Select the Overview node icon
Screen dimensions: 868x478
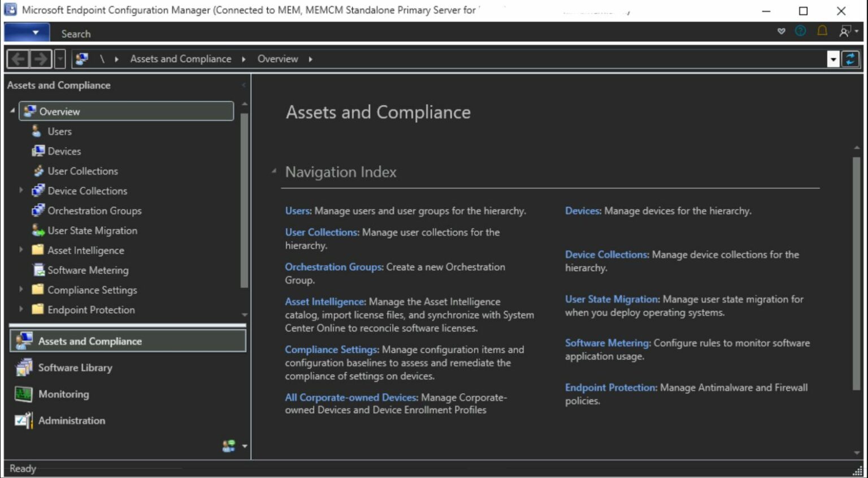pyautogui.click(x=30, y=111)
